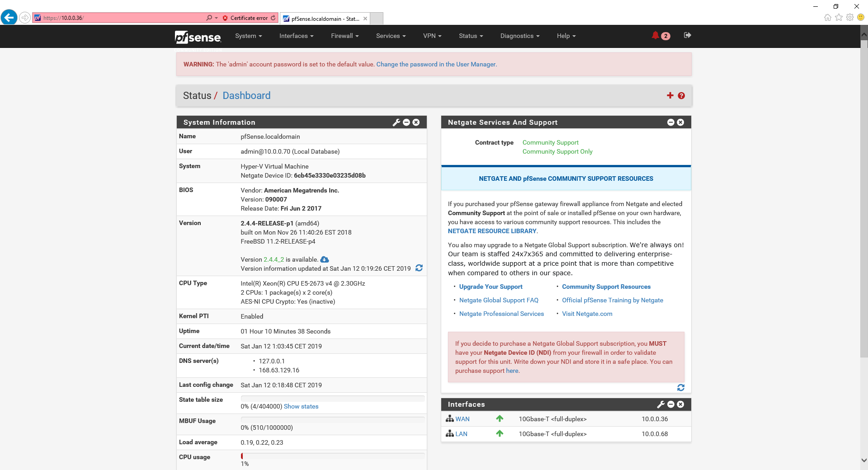Open Netgate Global Support FAQ link
868x470 pixels.
tap(499, 300)
